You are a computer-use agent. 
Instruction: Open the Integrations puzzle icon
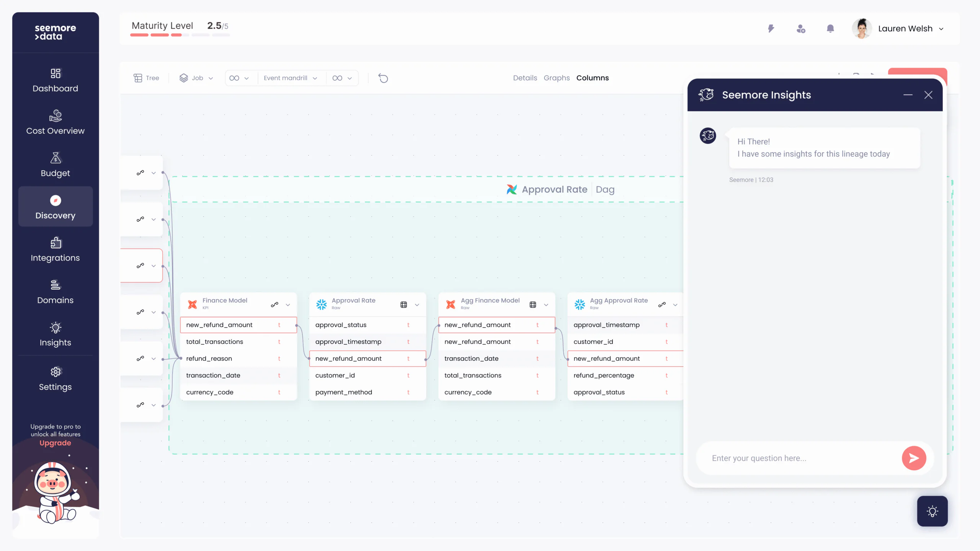coord(56,243)
